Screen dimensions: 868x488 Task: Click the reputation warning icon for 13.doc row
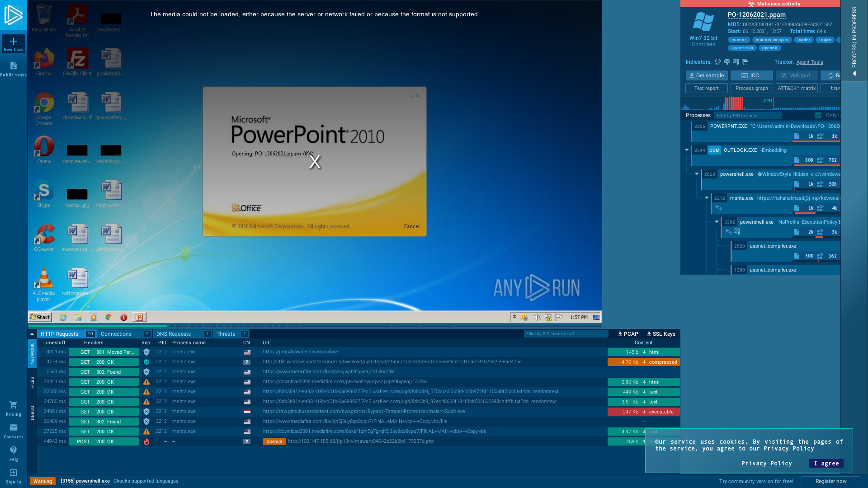tap(146, 382)
